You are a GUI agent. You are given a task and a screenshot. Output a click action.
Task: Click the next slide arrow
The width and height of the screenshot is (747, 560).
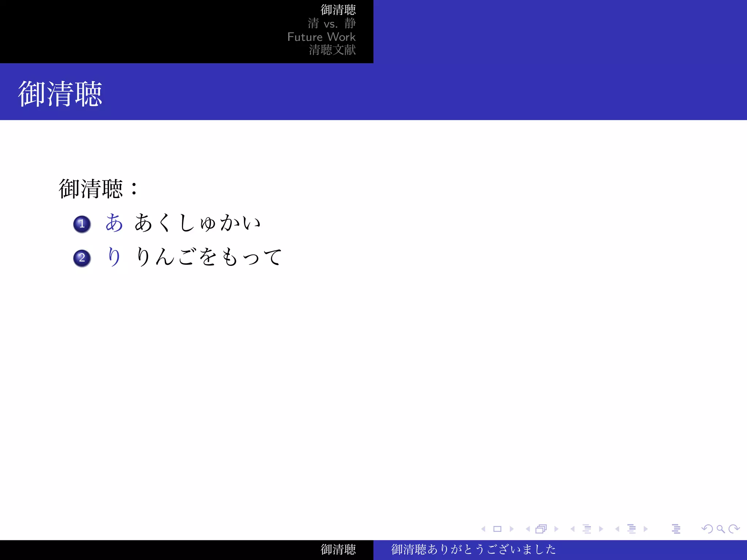tap(511, 529)
